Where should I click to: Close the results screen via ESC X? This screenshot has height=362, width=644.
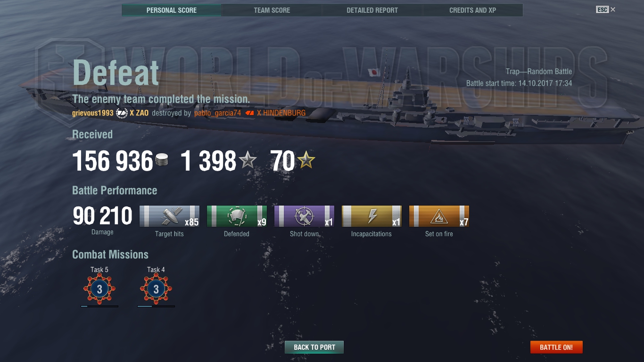click(x=606, y=9)
